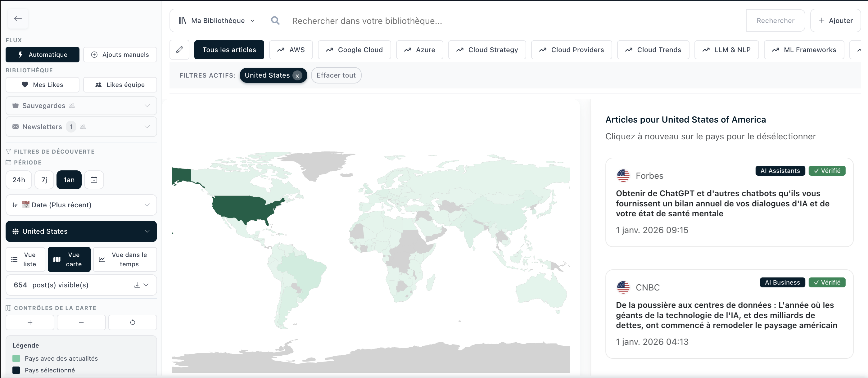Image resolution: width=868 pixels, height=378 pixels.
Task: Toggle Vue dans le temps
Action: point(125,259)
